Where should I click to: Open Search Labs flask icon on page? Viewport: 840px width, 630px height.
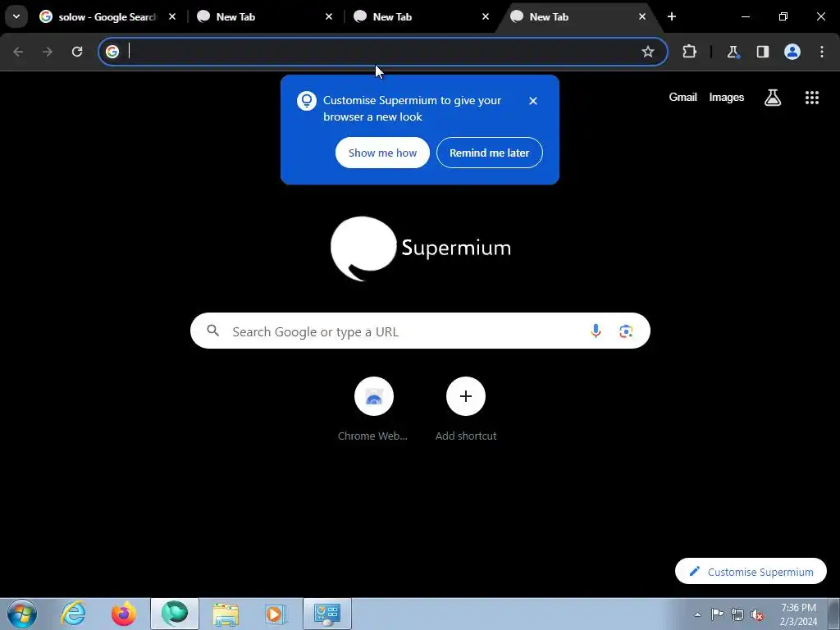pyautogui.click(x=773, y=98)
